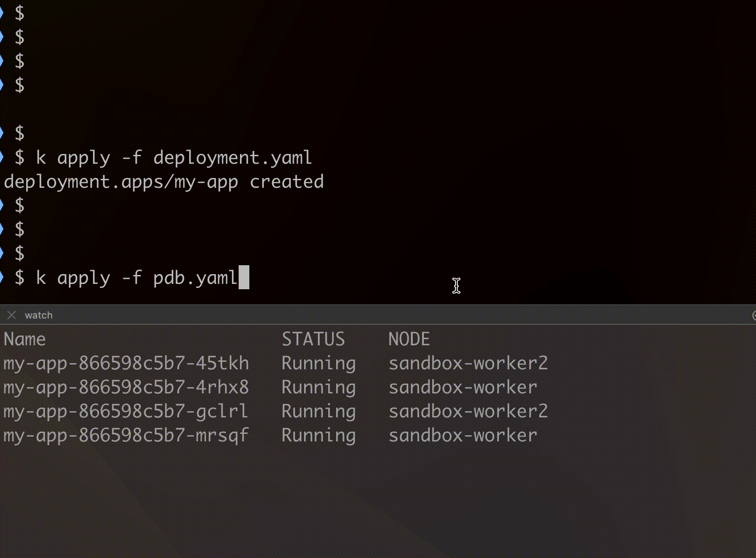
Task: Click the blue prompt mark beside pdb.yaml command
Action: [x=2, y=277]
